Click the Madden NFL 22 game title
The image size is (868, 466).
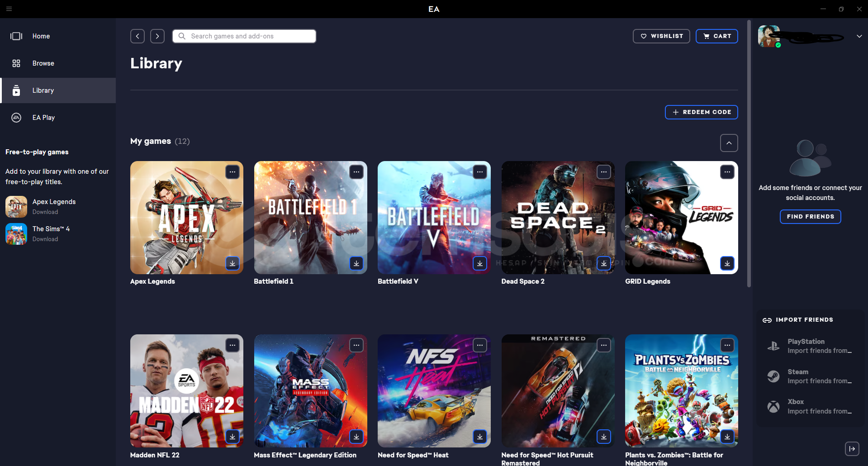pos(155,455)
